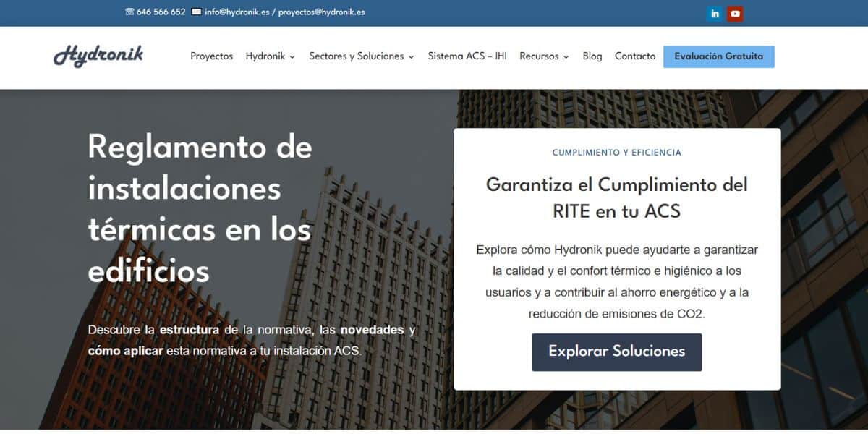Select Proyectos in the navigation menu
Image resolution: width=868 pixels, height=434 pixels.
pyautogui.click(x=211, y=56)
